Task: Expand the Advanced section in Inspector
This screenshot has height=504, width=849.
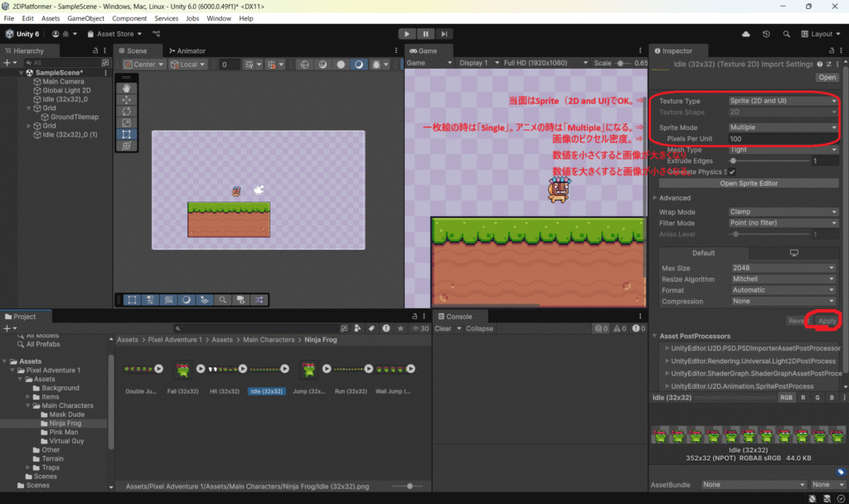Action: pos(655,198)
